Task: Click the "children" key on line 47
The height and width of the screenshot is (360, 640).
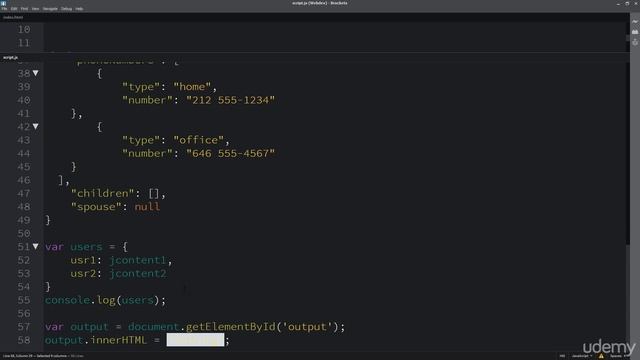Action: [102, 193]
